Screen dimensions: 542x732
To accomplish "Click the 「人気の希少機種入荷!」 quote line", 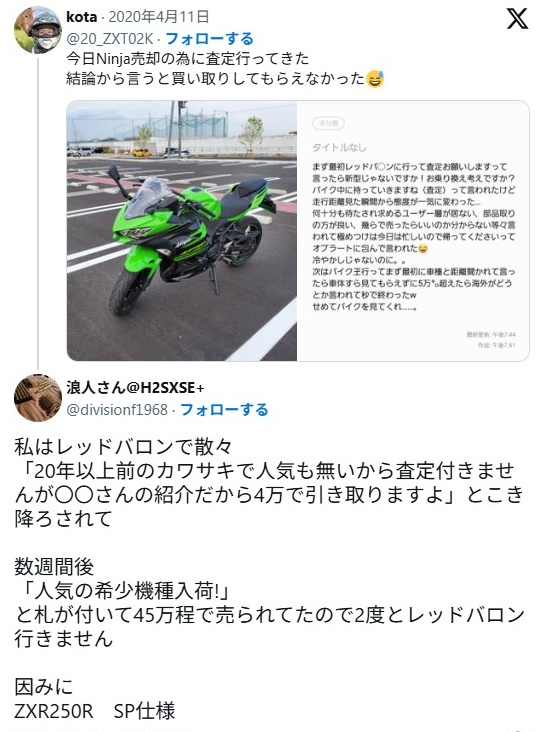I will pos(123,591).
